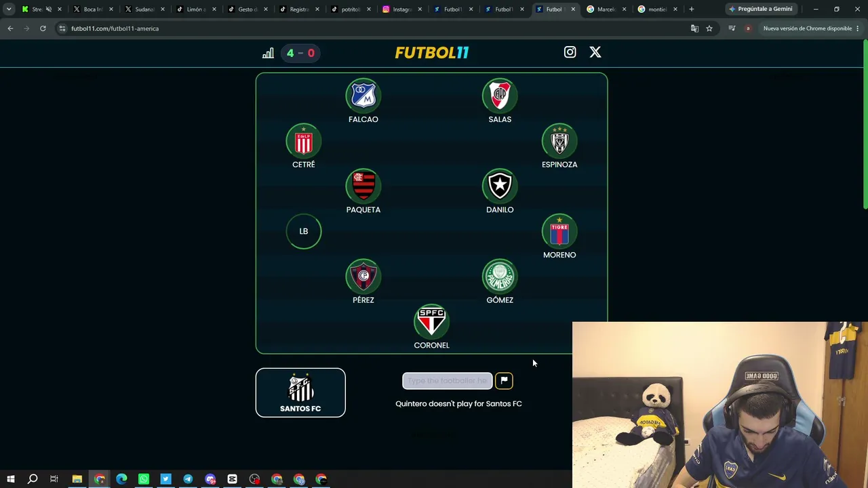Translate this page icon
Image resolution: width=868 pixels, height=488 pixels.
(x=694, y=28)
